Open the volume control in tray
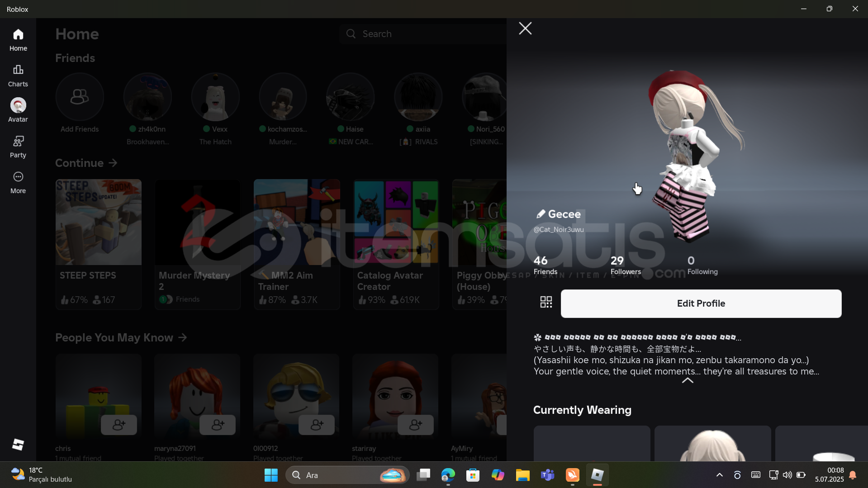Viewport: 868px width, 488px height. click(x=787, y=475)
